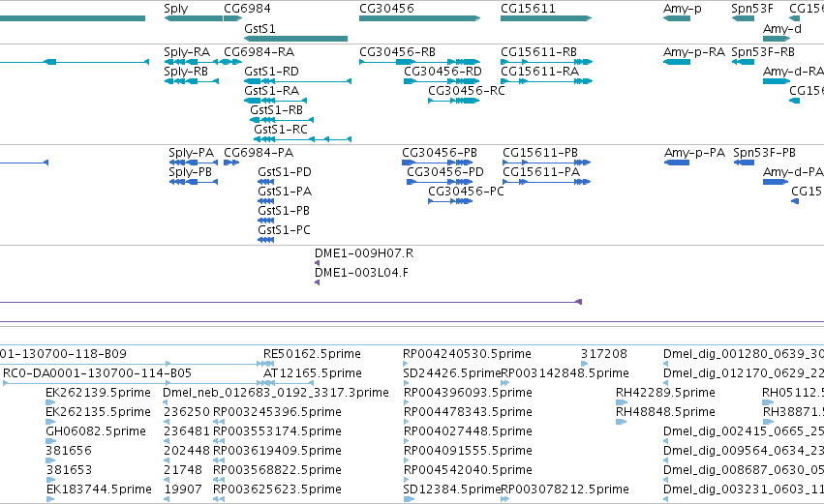Click the Amy-d gene label

(x=782, y=29)
